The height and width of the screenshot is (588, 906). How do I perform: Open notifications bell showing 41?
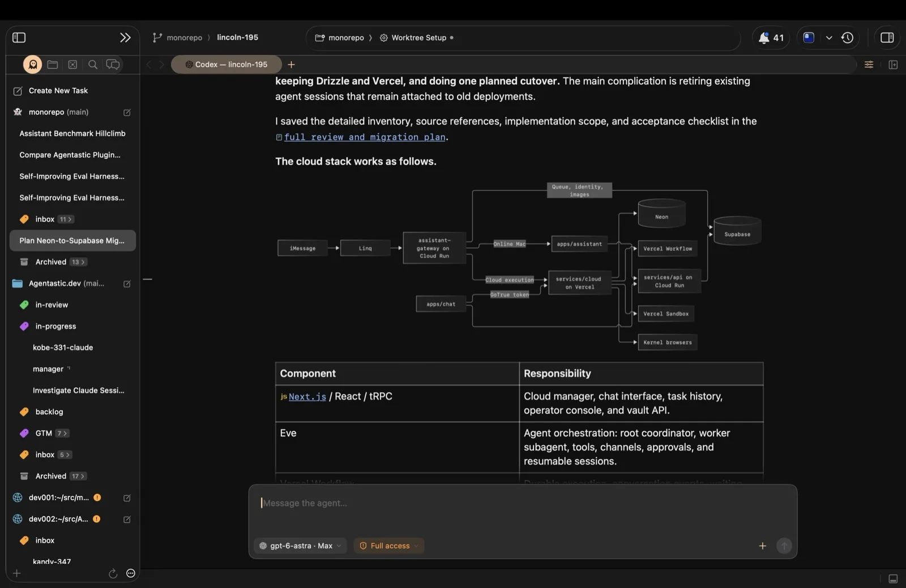click(771, 38)
